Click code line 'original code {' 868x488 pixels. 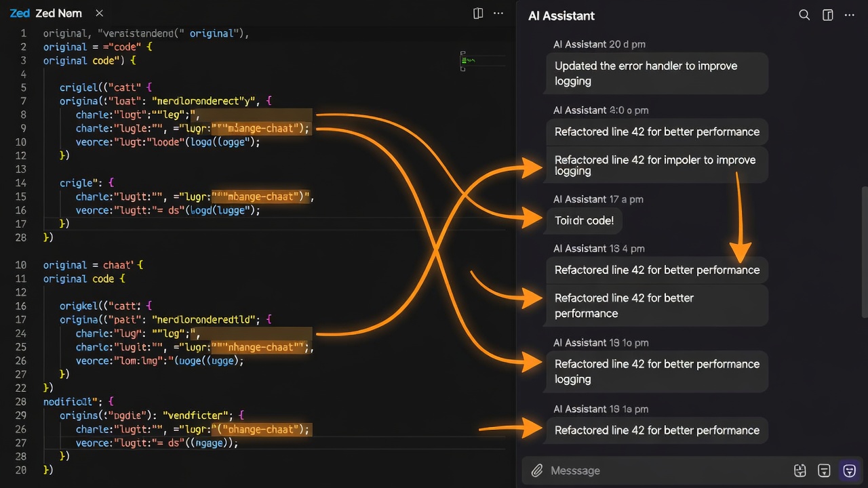pyautogui.click(x=84, y=279)
